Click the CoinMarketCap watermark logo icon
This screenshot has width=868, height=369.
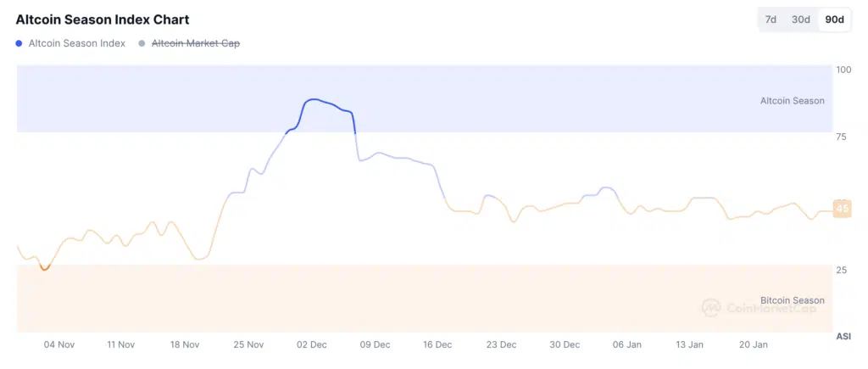(x=711, y=307)
